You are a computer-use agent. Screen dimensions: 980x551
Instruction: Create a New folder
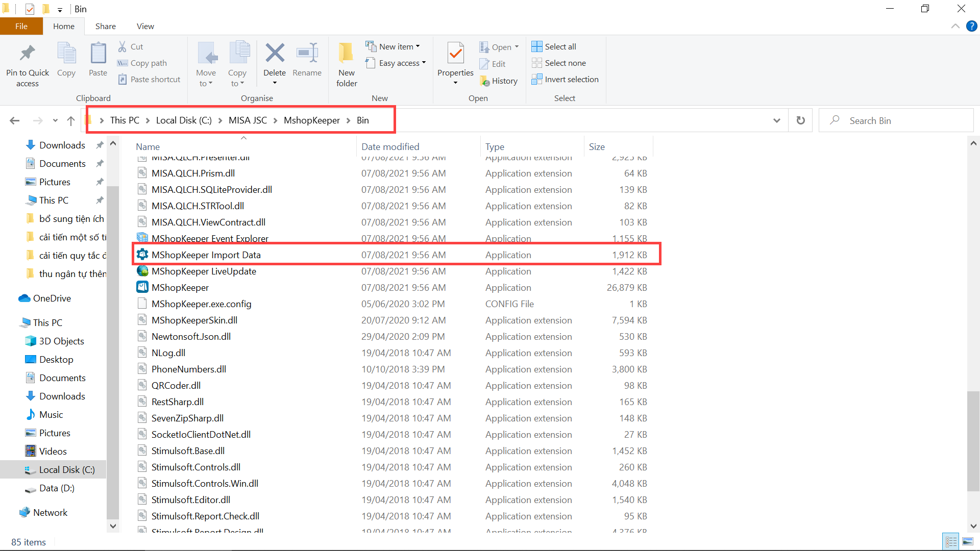[347, 54]
